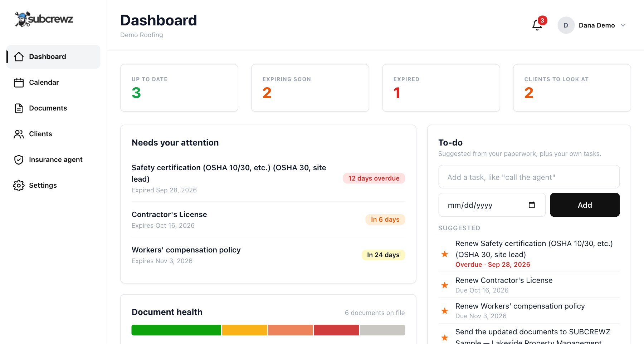Click the Dana Demo avatar
Viewport: 644px width, 344px height.
point(566,25)
